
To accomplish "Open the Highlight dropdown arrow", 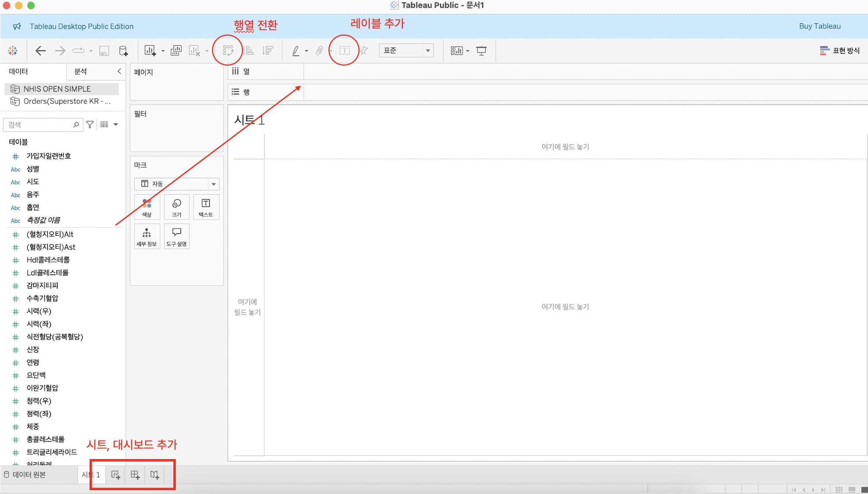I will tap(307, 51).
